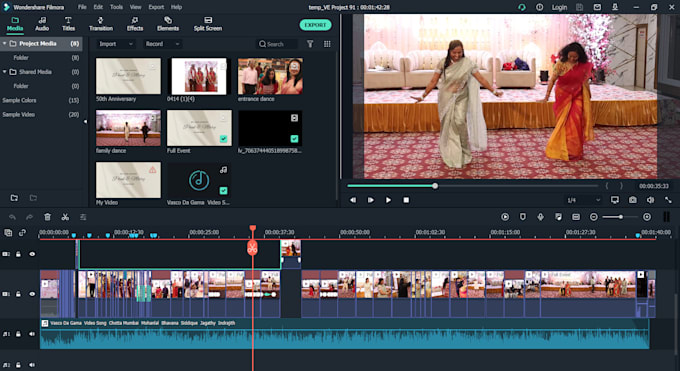Toggle the checkmark on Vasco Da Gama audio
This screenshot has height=371, width=680.
point(223,190)
